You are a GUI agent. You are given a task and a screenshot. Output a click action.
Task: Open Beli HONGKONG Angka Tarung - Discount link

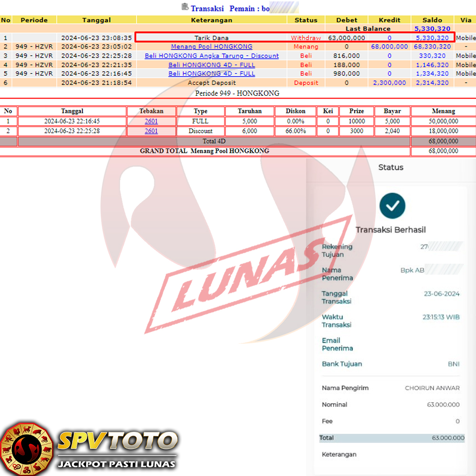pos(211,56)
